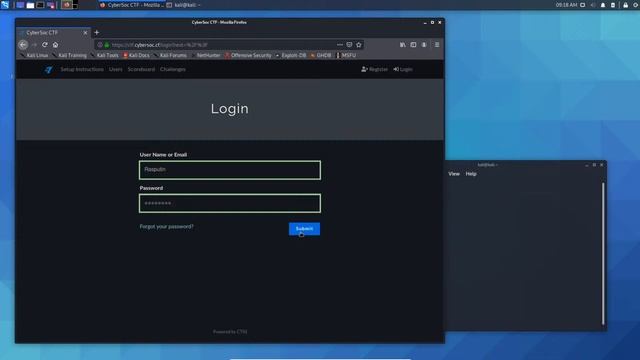This screenshot has height=360, width=640.
Task: Open the Firefox account icon
Action: tap(424, 44)
